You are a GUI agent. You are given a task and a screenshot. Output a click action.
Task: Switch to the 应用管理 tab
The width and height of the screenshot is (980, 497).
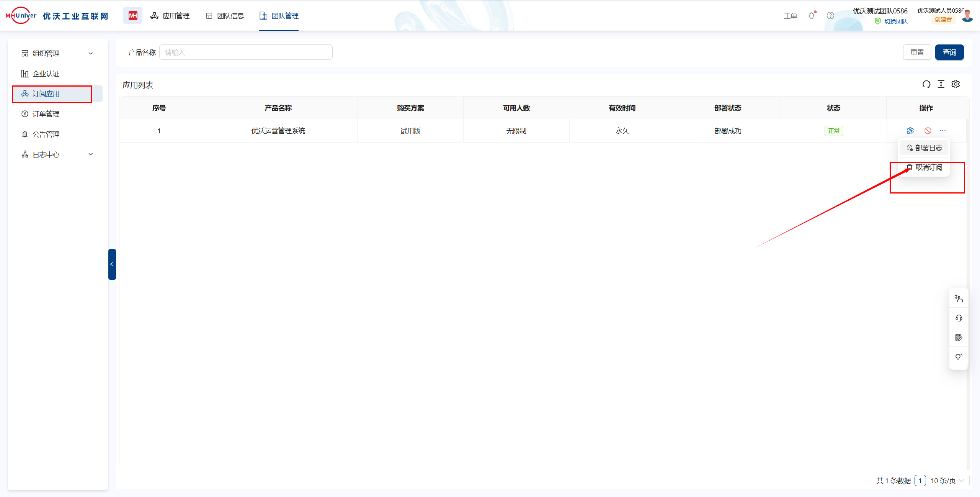tap(170, 16)
